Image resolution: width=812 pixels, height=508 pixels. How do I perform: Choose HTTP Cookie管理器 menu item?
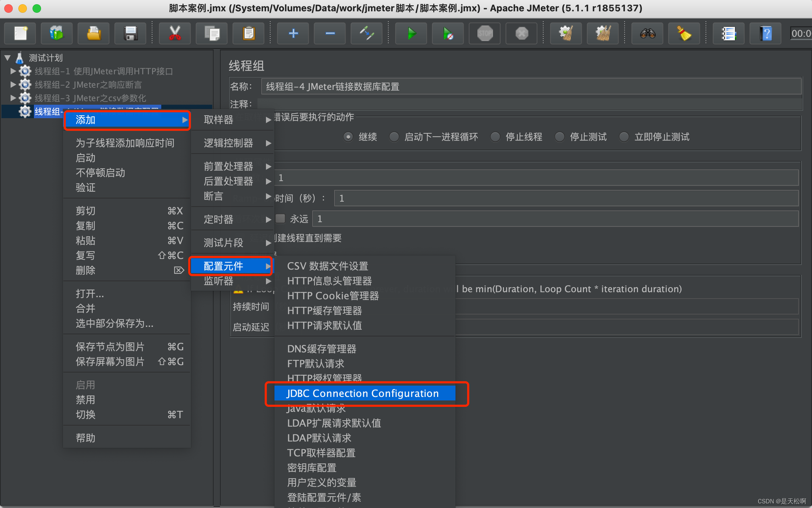[x=365, y=296]
